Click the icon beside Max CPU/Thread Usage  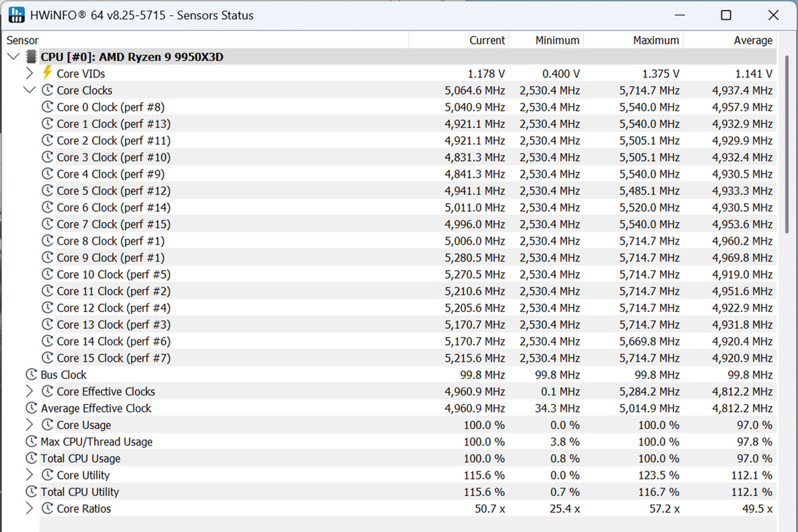click(31, 442)
